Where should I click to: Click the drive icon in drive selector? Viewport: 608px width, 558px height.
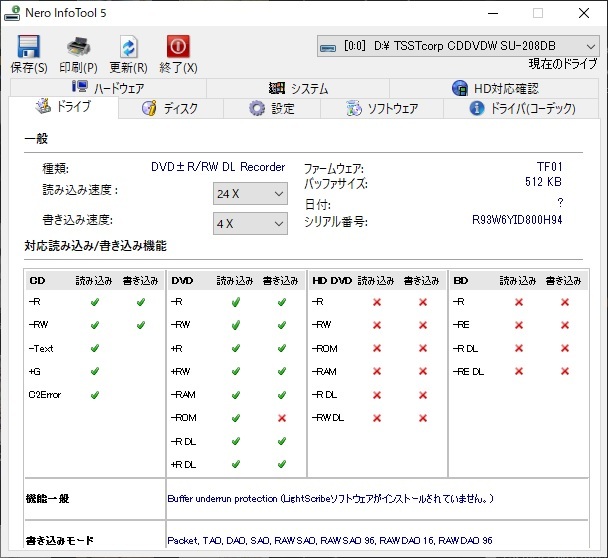[328, 47]
